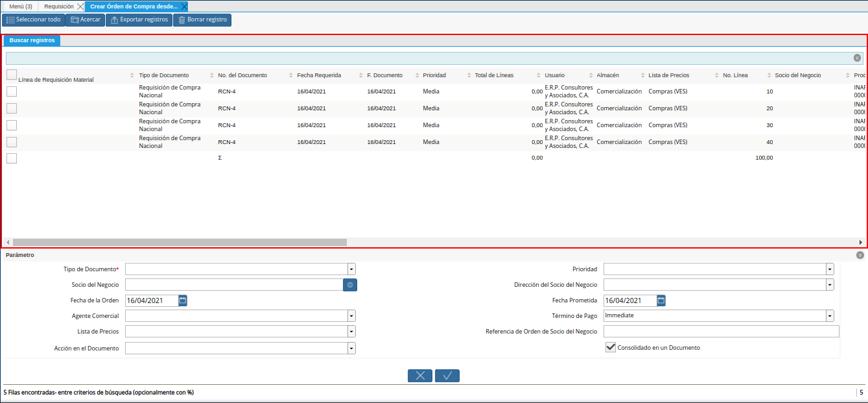
Task: Switch to the Menú (3) tab
Action: tap(21, 6)
